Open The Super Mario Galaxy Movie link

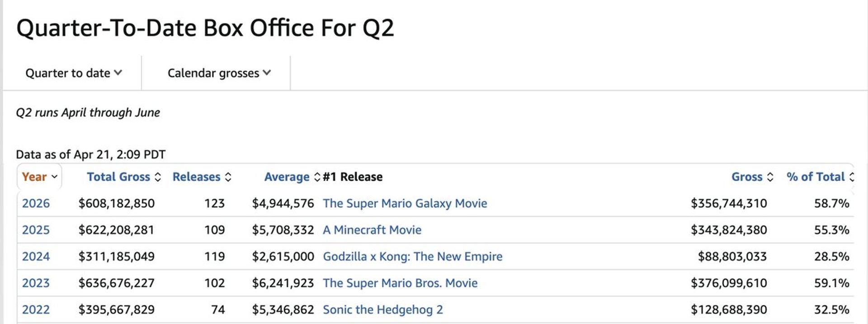coord(405,203)
